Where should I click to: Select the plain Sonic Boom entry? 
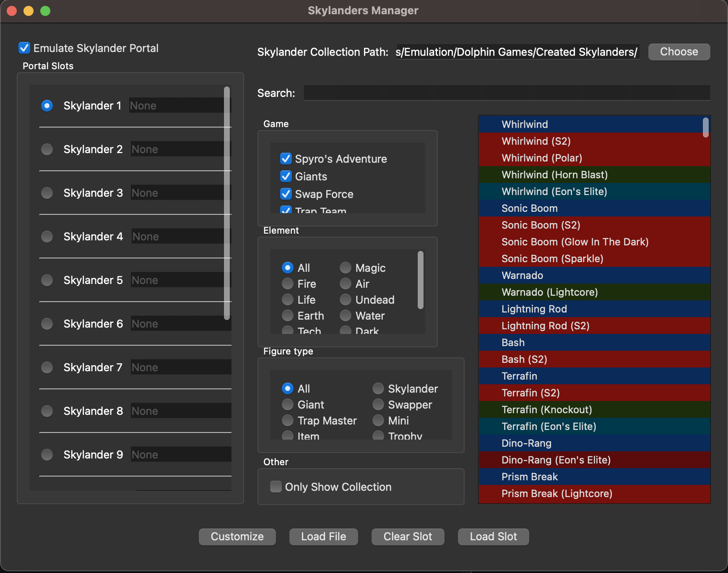click(594, 208)
